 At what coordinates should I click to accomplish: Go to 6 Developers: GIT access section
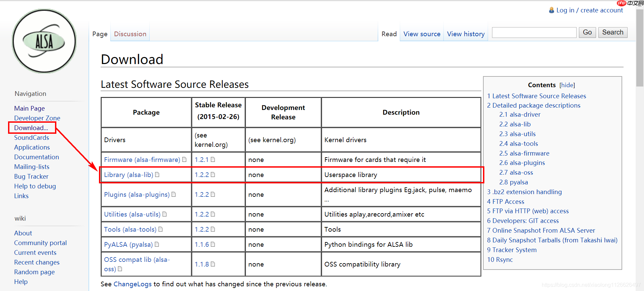click(523, 221)
